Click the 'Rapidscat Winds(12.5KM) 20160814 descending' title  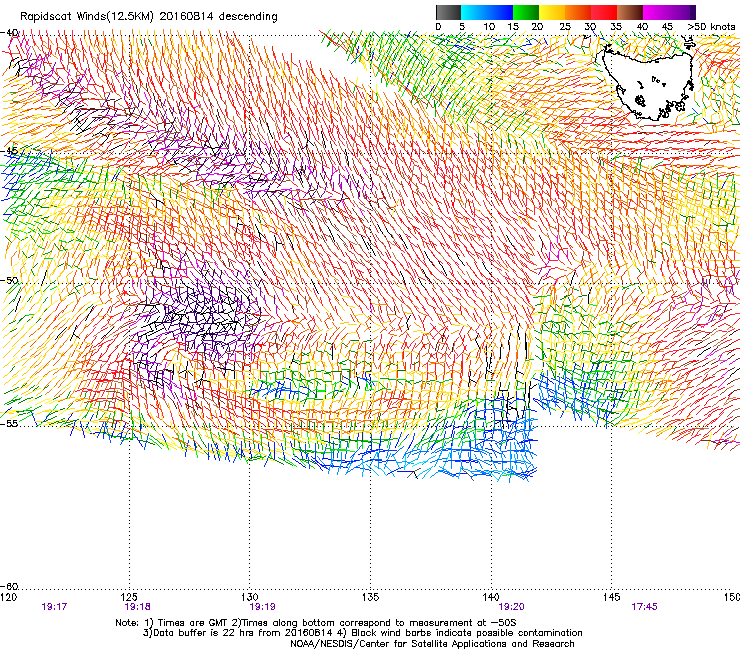[x=149, y=16]
